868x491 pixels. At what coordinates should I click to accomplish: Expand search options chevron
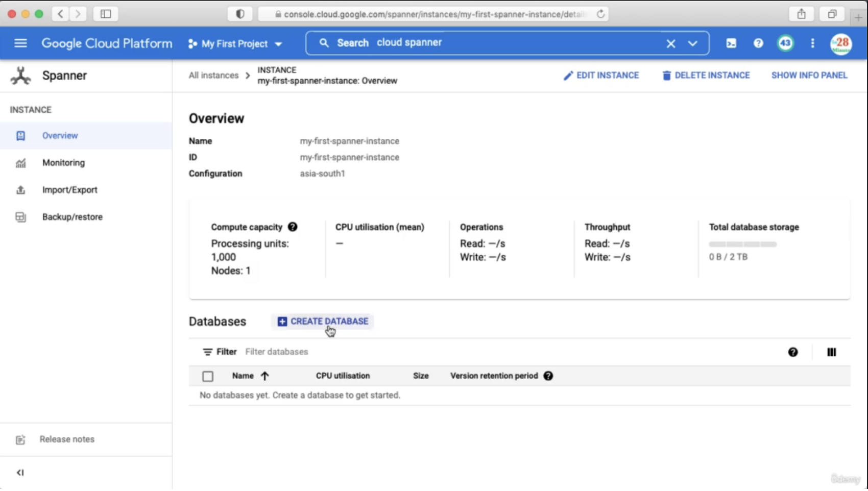pyautogui.click(x=692, y=43)
